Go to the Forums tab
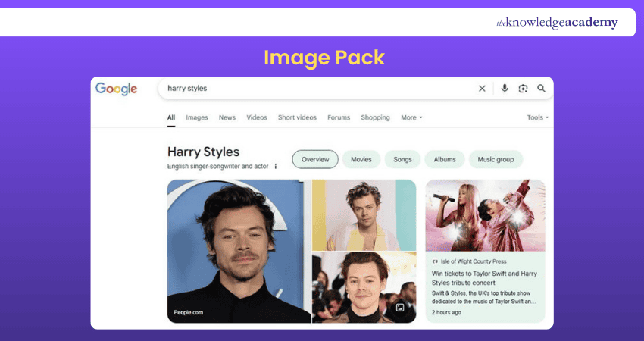The width and height of the screenshot is (644, 341). [339, 117]
